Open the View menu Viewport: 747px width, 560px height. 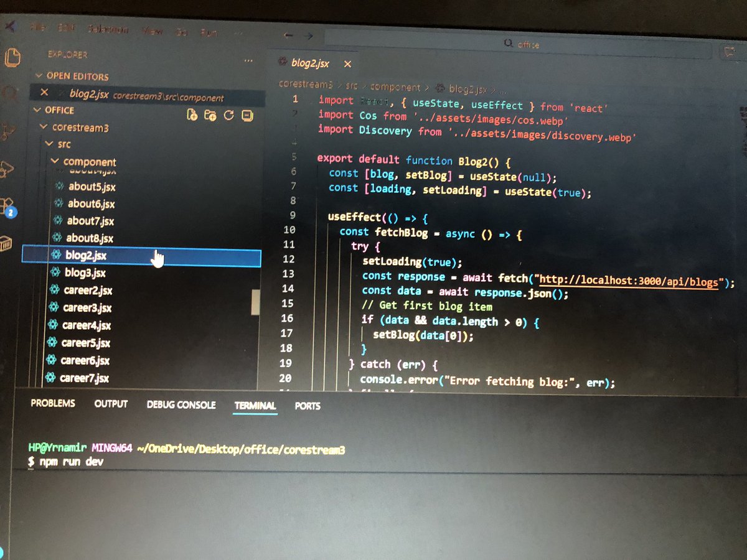(153, 30)
